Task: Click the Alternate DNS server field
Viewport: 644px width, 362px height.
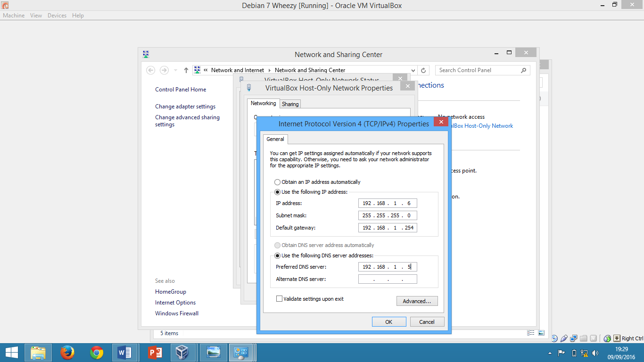Action: point(388,279)
